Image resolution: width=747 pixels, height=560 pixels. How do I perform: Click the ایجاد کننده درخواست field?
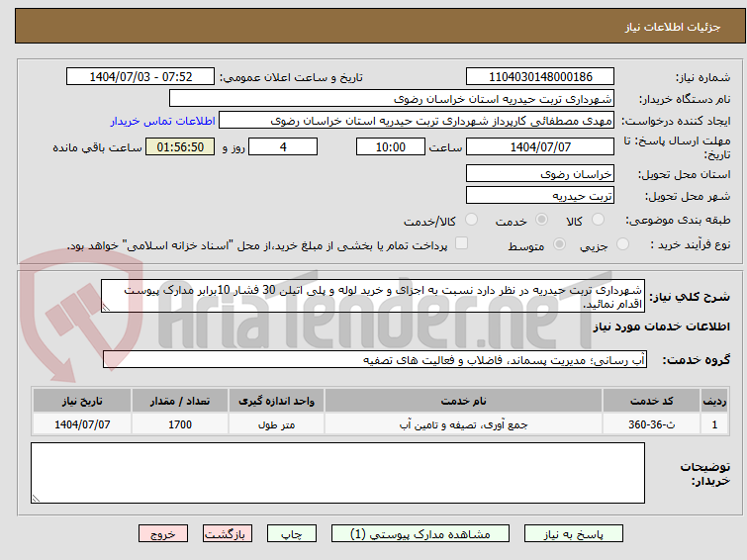pos(417,121)
